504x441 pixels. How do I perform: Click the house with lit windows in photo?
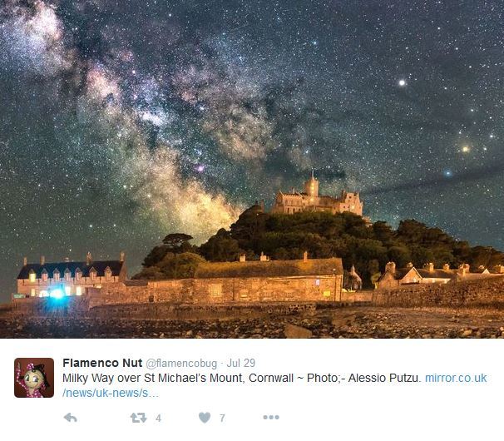72,275
